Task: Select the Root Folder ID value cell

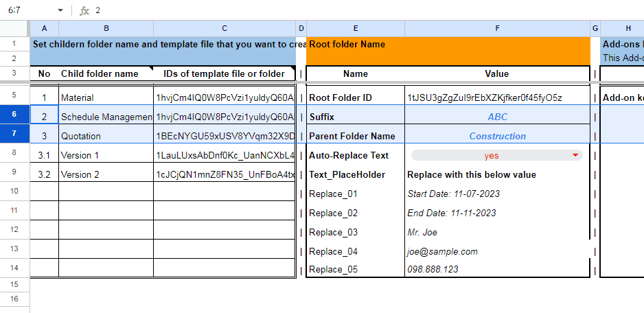Action: point(497,98)
